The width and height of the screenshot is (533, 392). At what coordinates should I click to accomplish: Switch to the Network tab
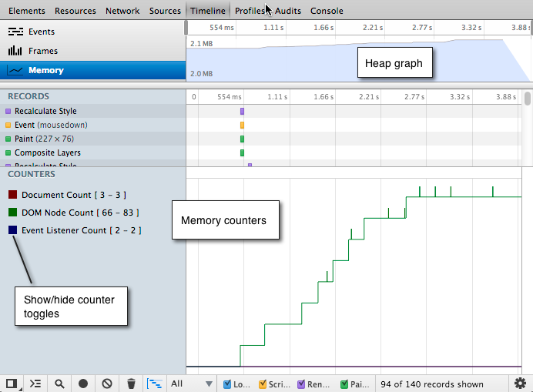pos(122,11)
